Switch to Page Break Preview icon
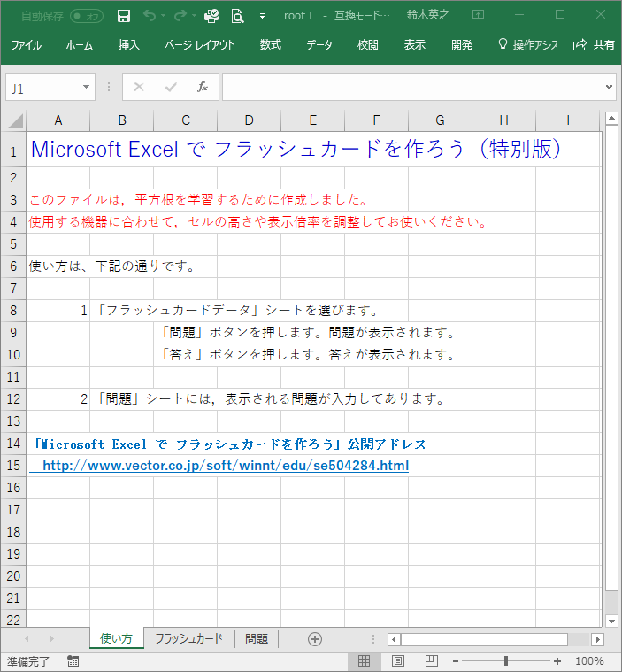Screen dimensions: 622x672 431,660
